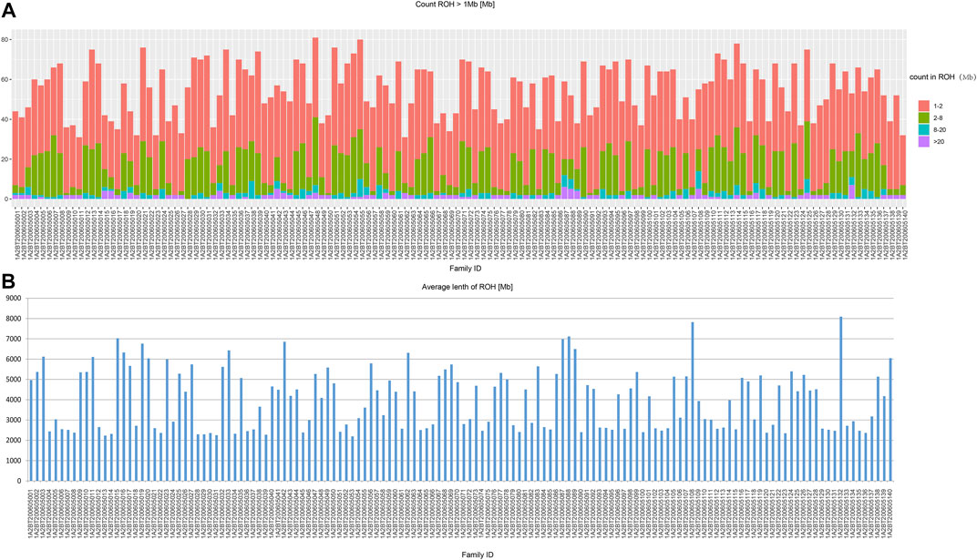This screenshot has width=977, height=560.
Task: Click the teal 8-20 legend swatch
Action: click(x=923, y=130)
